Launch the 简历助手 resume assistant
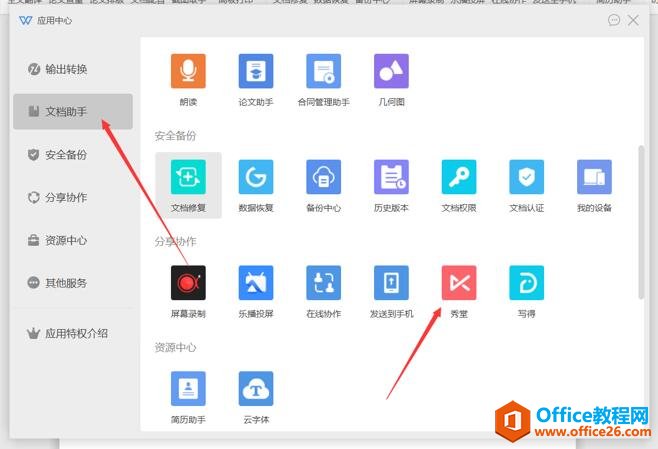This screenshot has height=449, width=658. (x=188, y=389)
